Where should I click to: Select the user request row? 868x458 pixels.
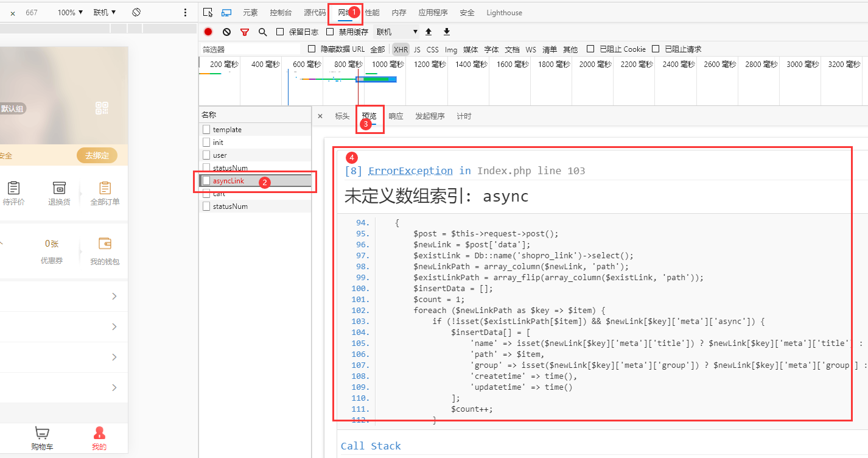coord(256,155)
